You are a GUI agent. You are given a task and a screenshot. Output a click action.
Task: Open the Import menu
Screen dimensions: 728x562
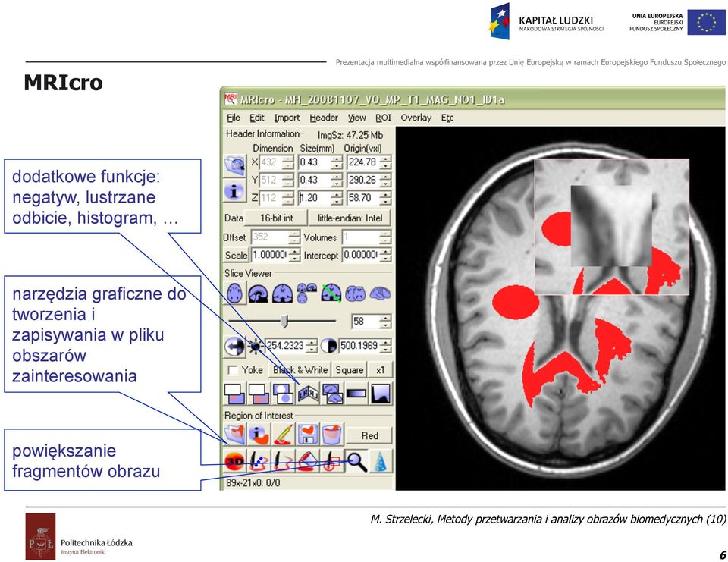point(287,118)
